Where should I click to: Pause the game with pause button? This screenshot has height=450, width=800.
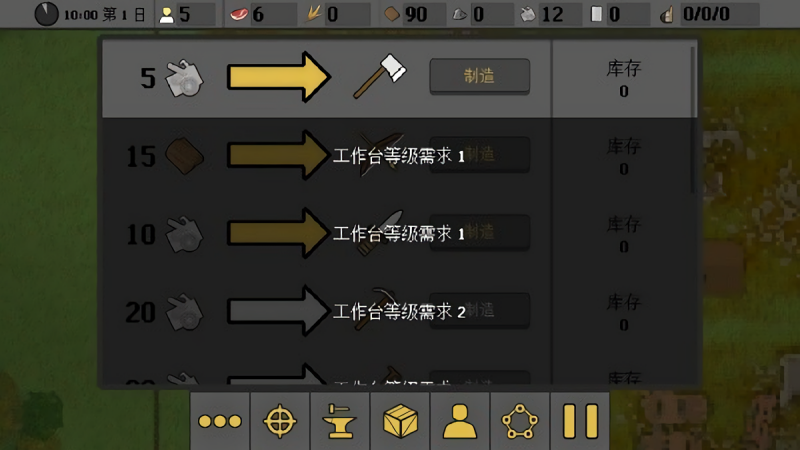tap(580, 421)
